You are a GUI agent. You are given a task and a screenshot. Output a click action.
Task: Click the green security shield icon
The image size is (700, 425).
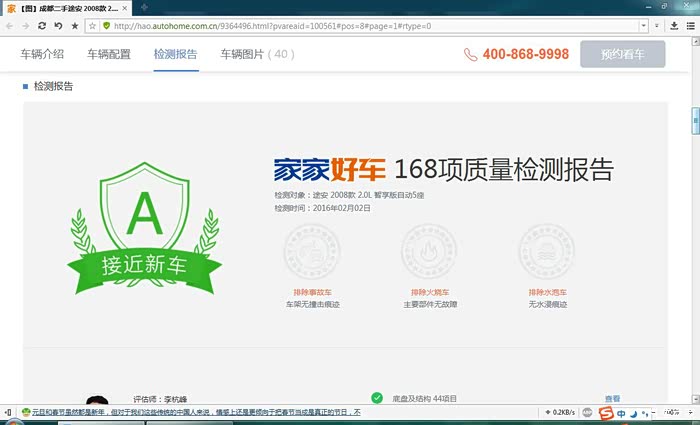click(x=106, y=25)
